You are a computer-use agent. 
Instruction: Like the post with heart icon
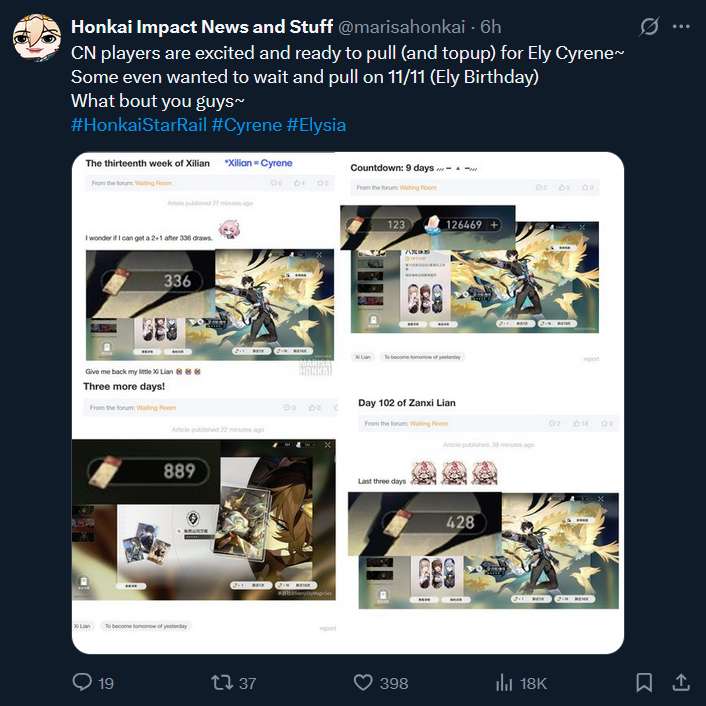click(363, 682)
